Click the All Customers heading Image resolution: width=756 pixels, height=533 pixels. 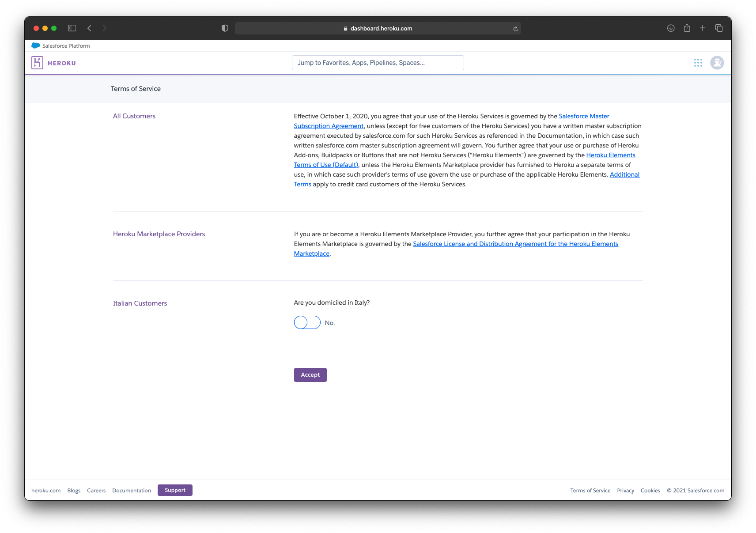pyautogui.click(x=134, y=116)
